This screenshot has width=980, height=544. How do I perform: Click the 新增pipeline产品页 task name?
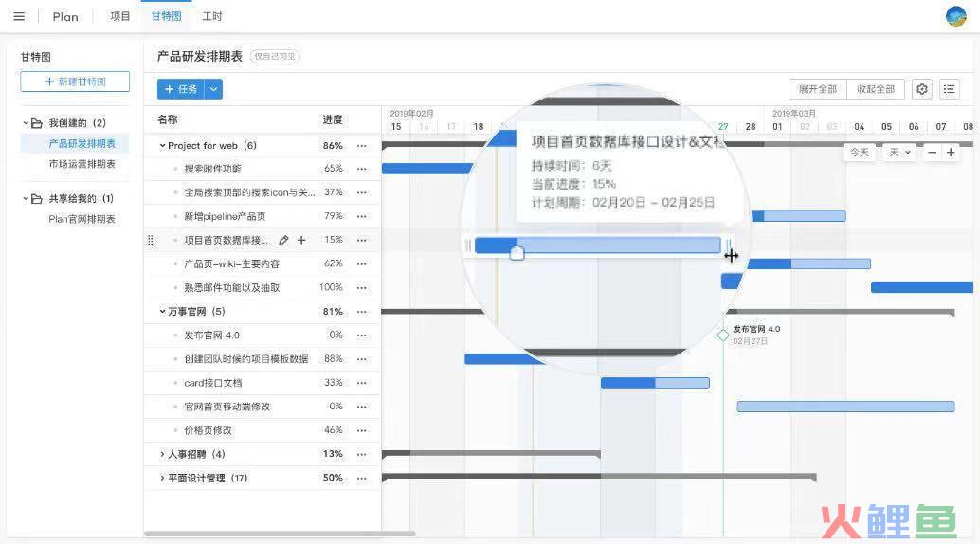point(225,216)
